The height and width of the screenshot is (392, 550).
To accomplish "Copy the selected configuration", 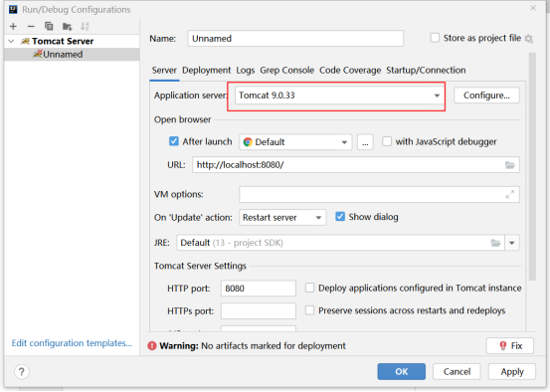I will pos(49,26).
